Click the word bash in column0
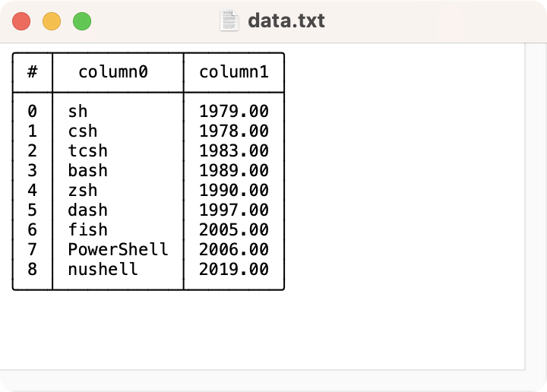The image size is (547, 392). [x=87, y=170]
